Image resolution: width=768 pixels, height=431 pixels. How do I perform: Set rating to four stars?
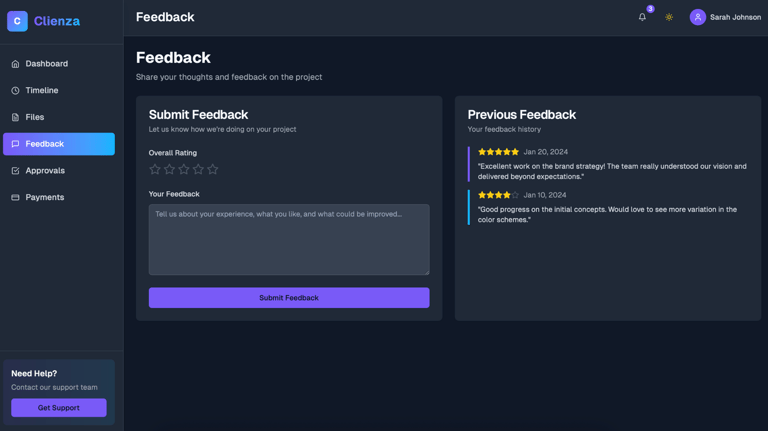(x=198, y=169)
